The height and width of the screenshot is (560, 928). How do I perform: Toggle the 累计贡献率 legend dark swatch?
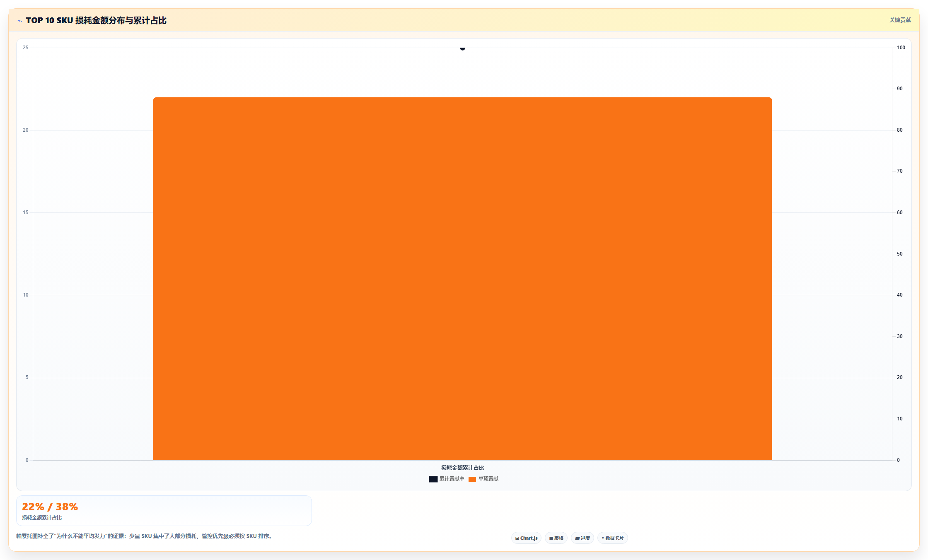point(433,479)
